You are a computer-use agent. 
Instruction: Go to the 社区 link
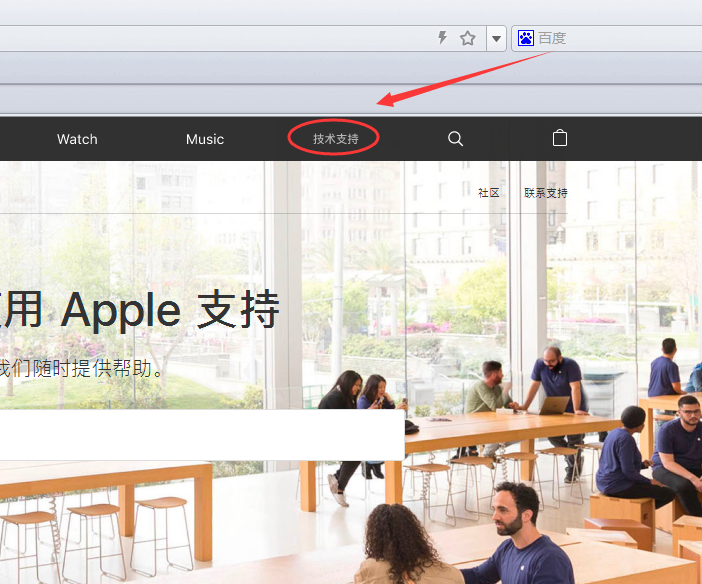click(x=488, y=193)
